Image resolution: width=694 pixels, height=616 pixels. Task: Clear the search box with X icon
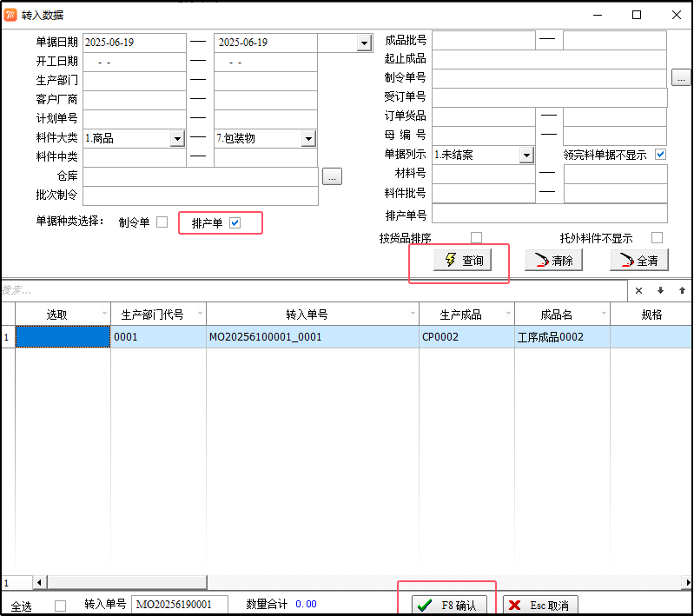[x=638, y=290]
